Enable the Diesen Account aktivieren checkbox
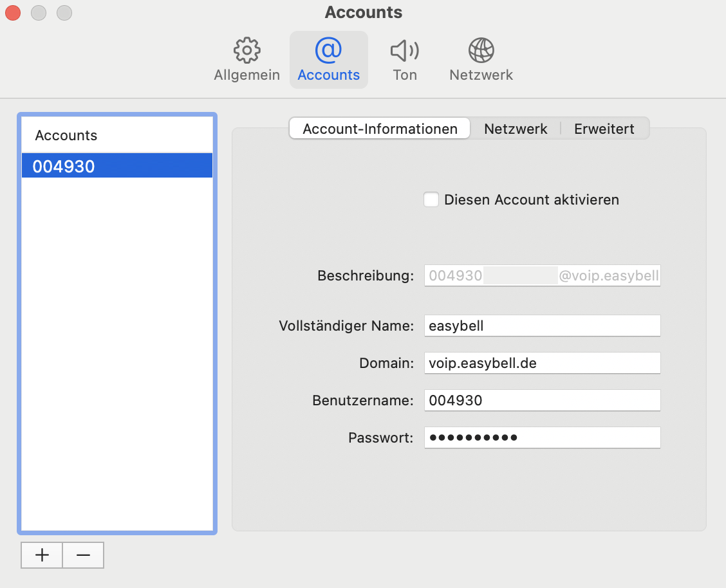Viewport: 726px width, 588px height. (x=431, y=199)
